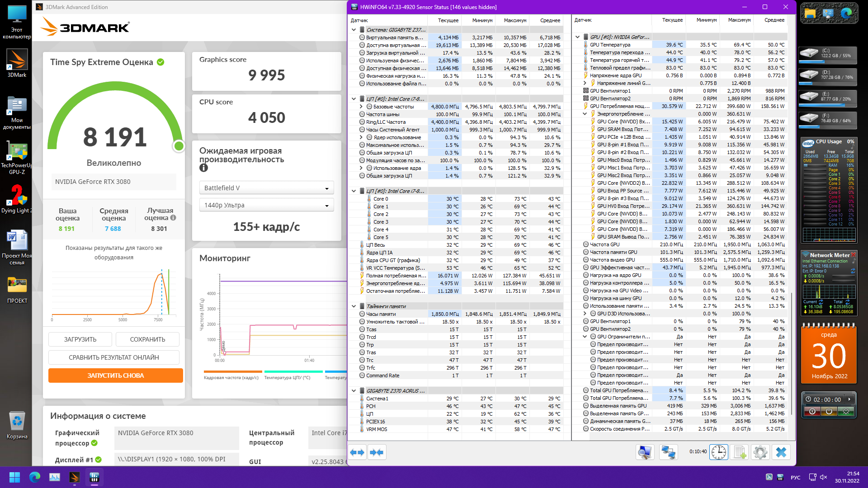The width and height of the screenshot is (868, 488).
Task: Click the СОХРАНИТЬ button
Action: coord(147,339)
